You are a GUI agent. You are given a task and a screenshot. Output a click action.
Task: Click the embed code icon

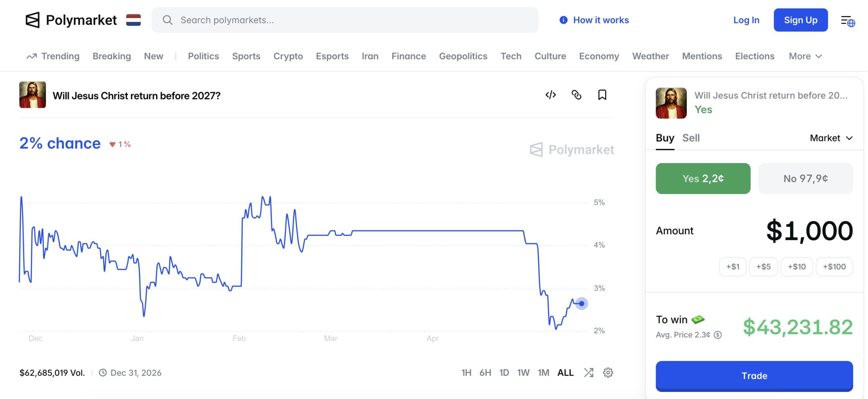click(x=551, y=95)
